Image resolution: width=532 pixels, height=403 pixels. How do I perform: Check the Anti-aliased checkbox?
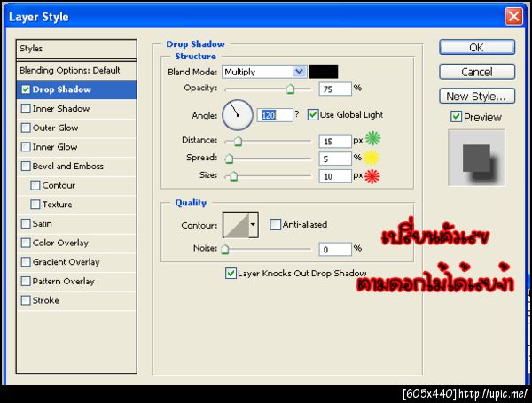pyautogui.click(x=275, y=224)
